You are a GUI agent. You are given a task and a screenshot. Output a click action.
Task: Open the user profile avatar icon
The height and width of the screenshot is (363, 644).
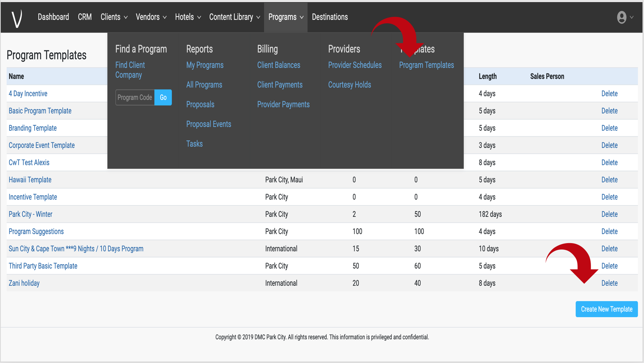[621, 17]
